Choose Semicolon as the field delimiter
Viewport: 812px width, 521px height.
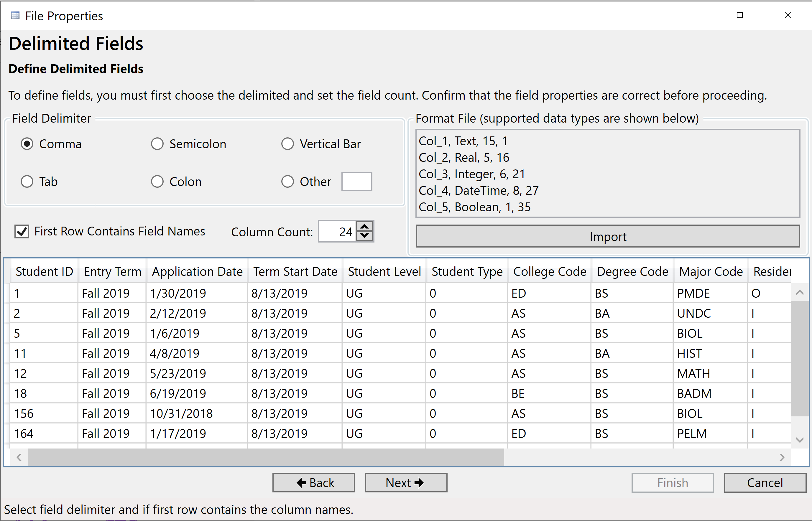157,144
